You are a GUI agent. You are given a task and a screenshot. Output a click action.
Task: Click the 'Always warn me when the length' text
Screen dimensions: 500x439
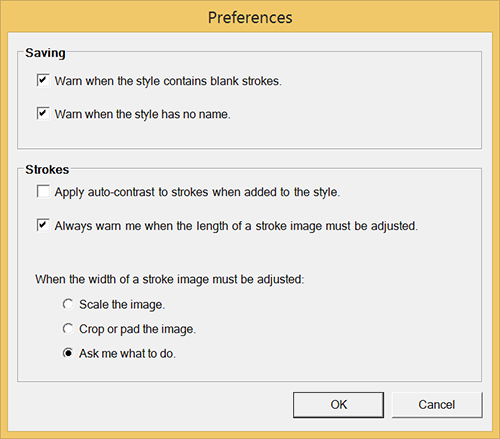[x=236, y=226]
